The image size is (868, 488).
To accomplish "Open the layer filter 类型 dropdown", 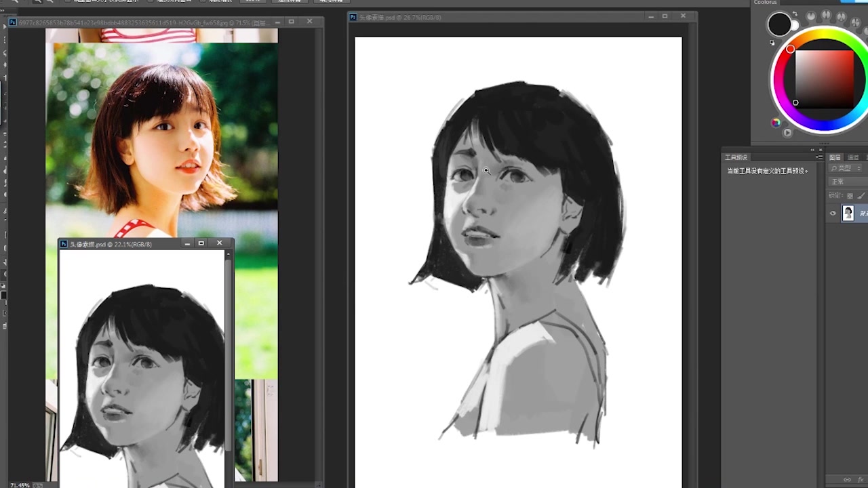I will pos(846,168).
